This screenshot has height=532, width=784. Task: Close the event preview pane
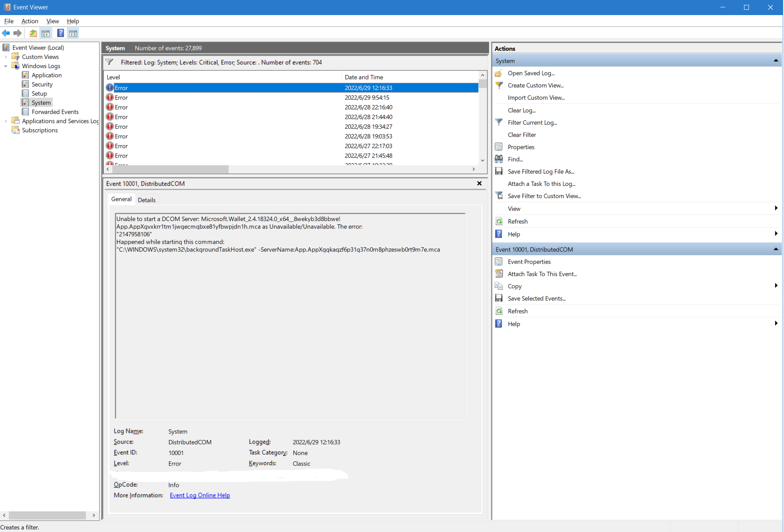click(x=479, y=183)
